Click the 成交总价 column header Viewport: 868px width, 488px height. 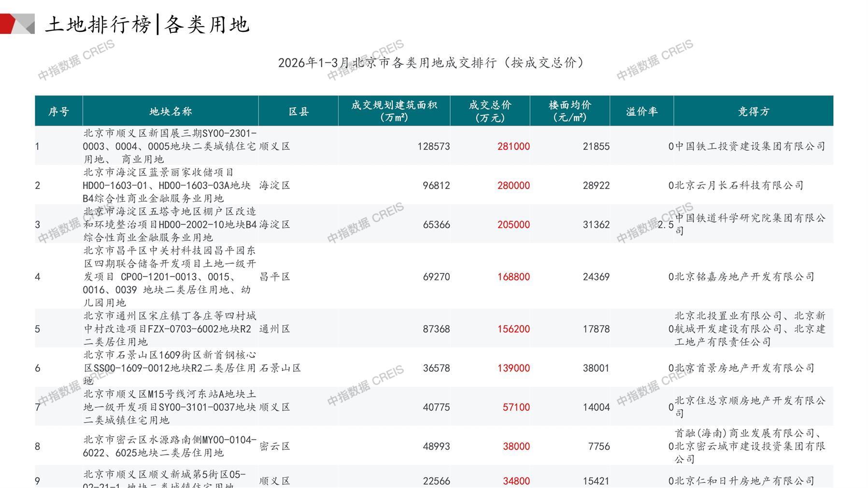coord(490,111)
